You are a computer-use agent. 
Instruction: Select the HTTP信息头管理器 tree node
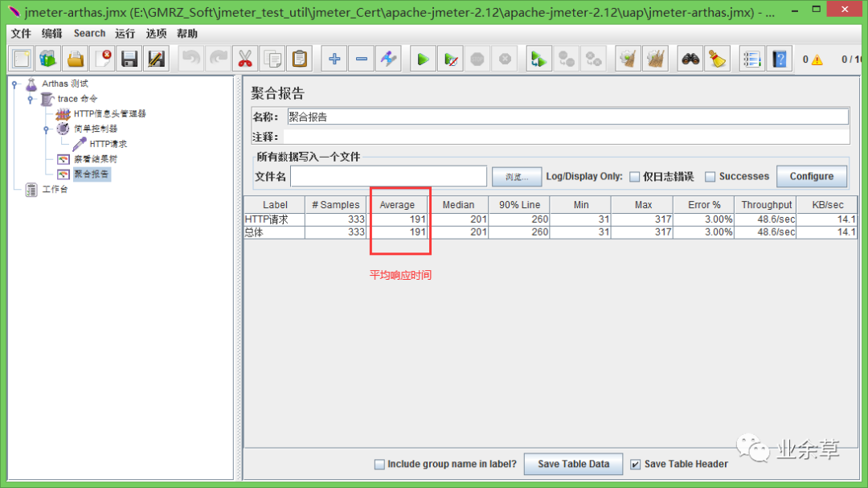[109, 114]
